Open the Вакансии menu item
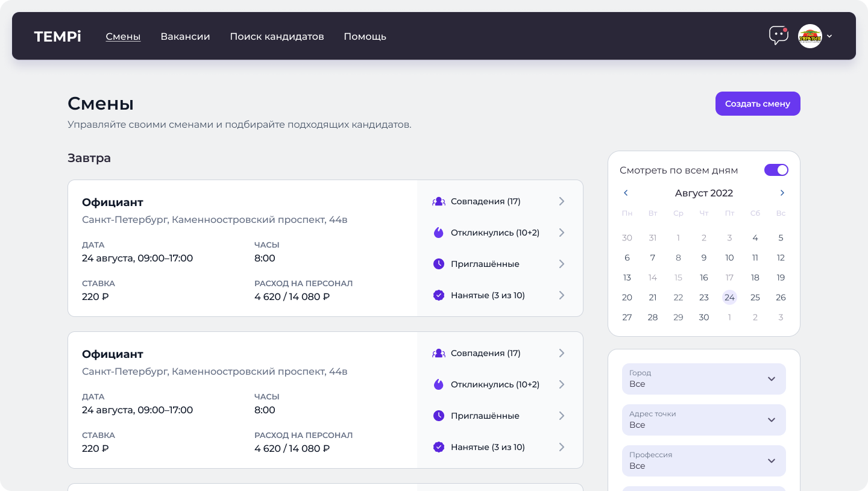 click(185, 36)
